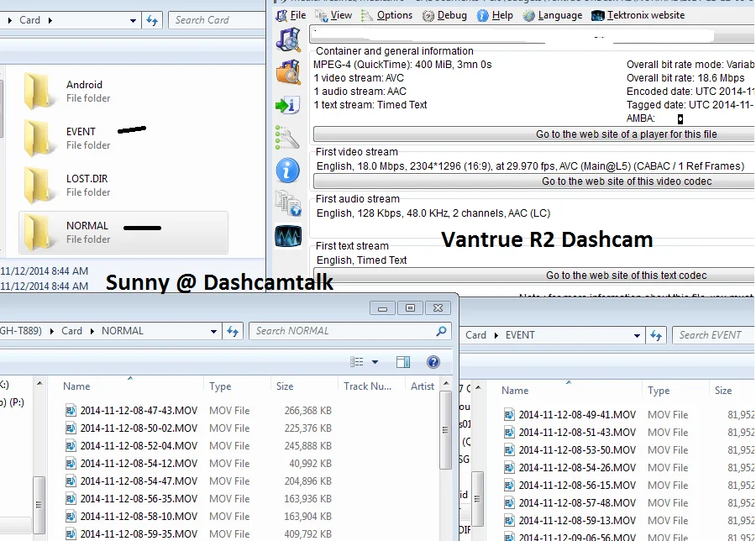The image size is (756, 541).
Task: Expand address history dropdown in EVENT window
Action: coord(637,335)
